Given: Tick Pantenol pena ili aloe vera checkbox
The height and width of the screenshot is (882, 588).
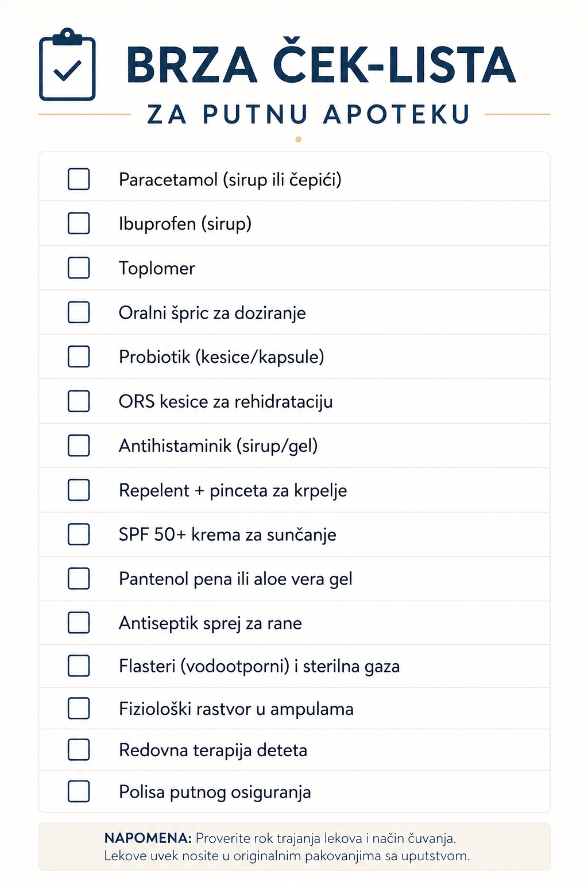Looking at the screenshot, I should (x=79, y=579).
